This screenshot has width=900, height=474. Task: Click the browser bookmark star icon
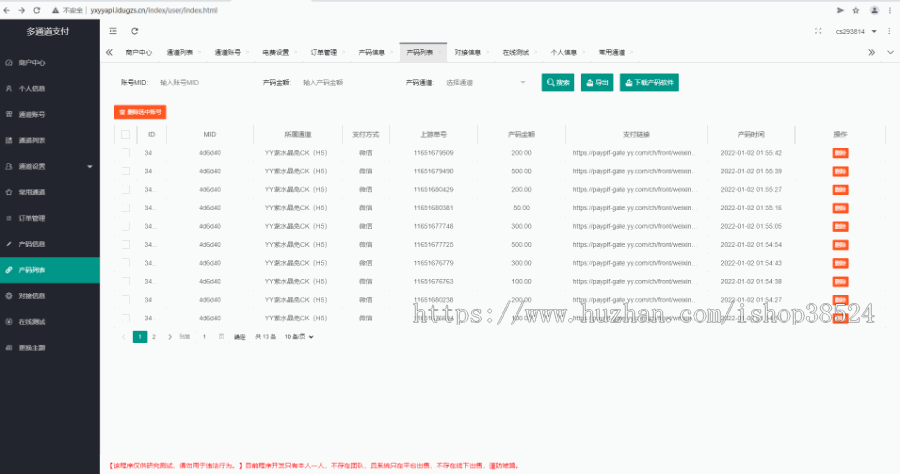click(855, 9)
